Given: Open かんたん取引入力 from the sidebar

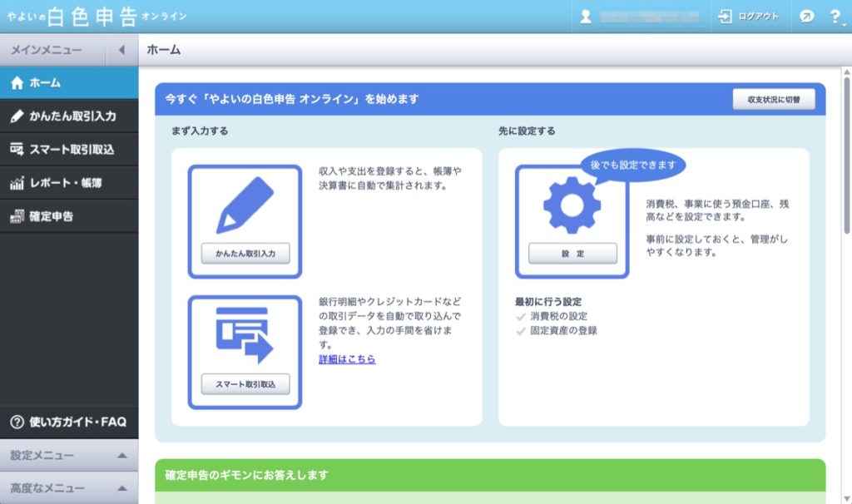Looking at the screenshot, I should (x=69, y=116).
